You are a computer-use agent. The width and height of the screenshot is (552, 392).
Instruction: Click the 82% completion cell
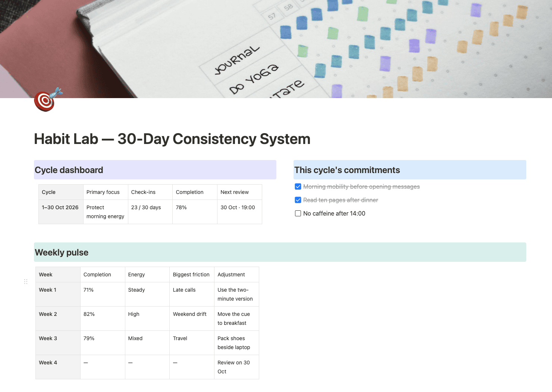103,319
